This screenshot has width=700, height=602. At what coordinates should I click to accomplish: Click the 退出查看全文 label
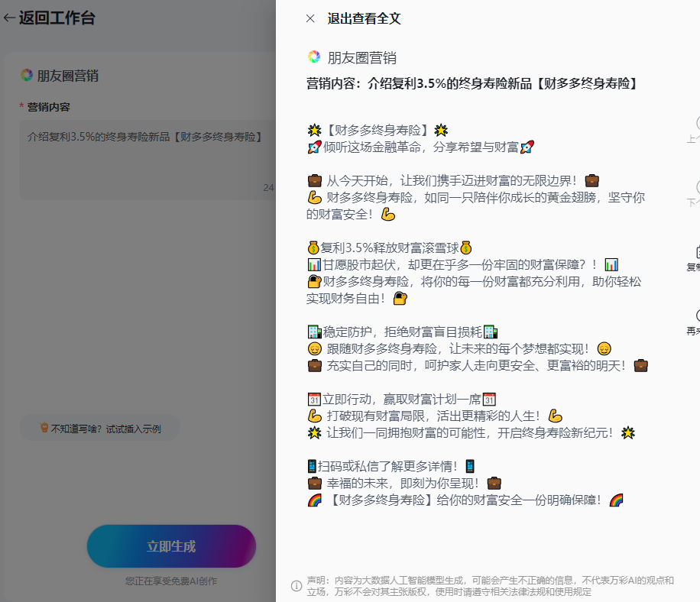coord(364,18)
